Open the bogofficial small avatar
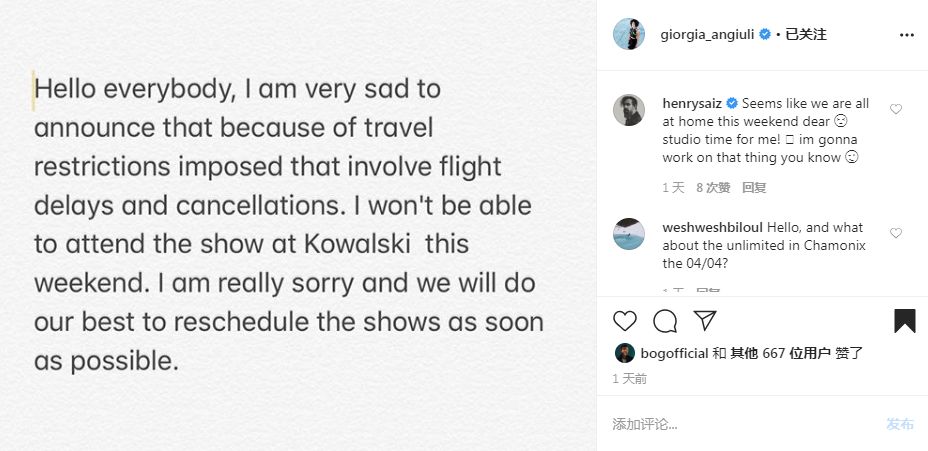This screenshot has height=451, width=928. tap(624, 353)
